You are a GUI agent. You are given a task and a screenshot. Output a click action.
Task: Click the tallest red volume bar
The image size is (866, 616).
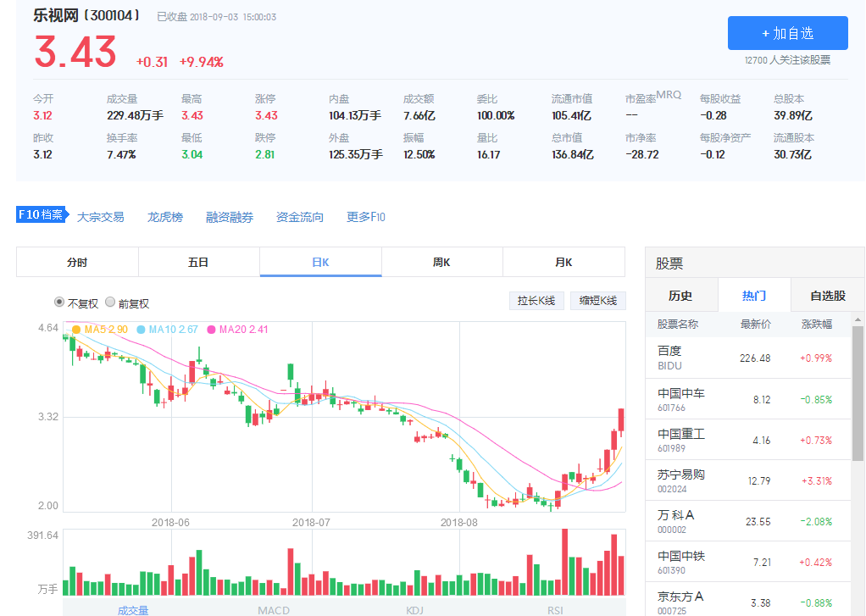point(565,562)
